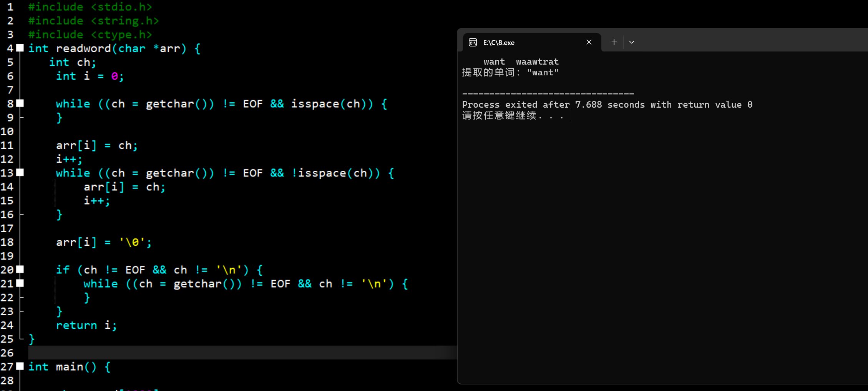Click the '#include <string.h>' line

coord(94,21)
